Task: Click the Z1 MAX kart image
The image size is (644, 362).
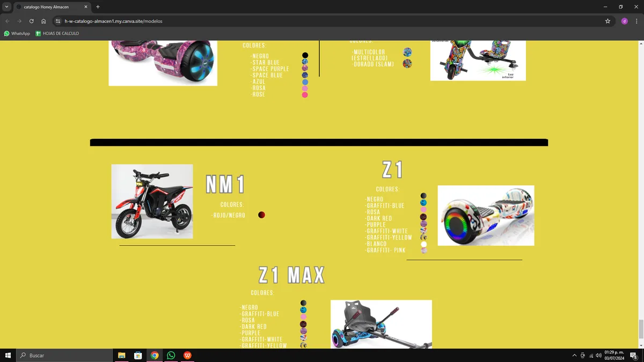Action: (x=381, y=324)
